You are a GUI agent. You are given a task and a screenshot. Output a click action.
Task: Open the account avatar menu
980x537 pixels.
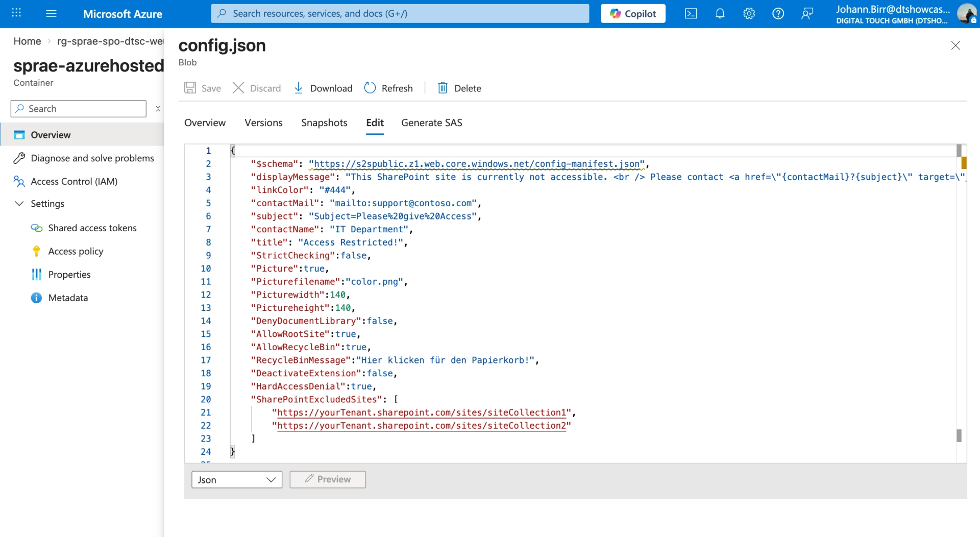click(967, 13)
